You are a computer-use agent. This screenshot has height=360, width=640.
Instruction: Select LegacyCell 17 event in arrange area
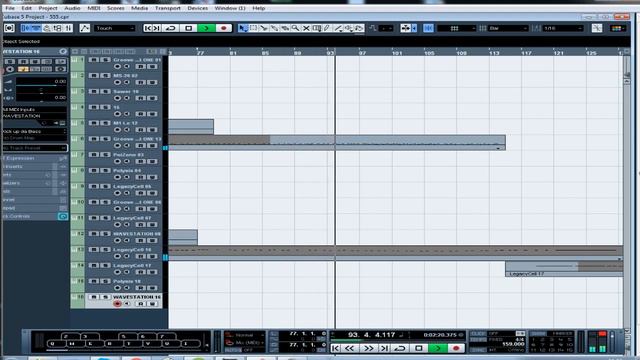click(x=564, y=269)
